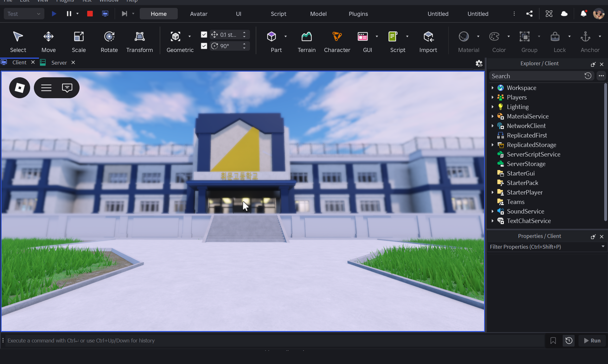Open the Test mode dropdown
This screenshot has width=608, height=364.
[24, 14]
